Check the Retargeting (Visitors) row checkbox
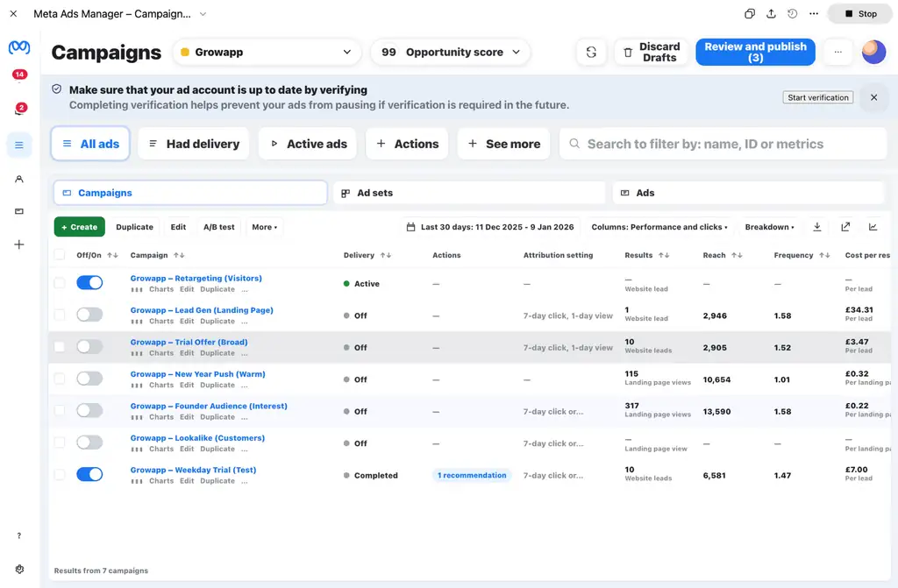The height and width of the screenshot is (588, 898). pyautogui.click(x=60, y=283)
